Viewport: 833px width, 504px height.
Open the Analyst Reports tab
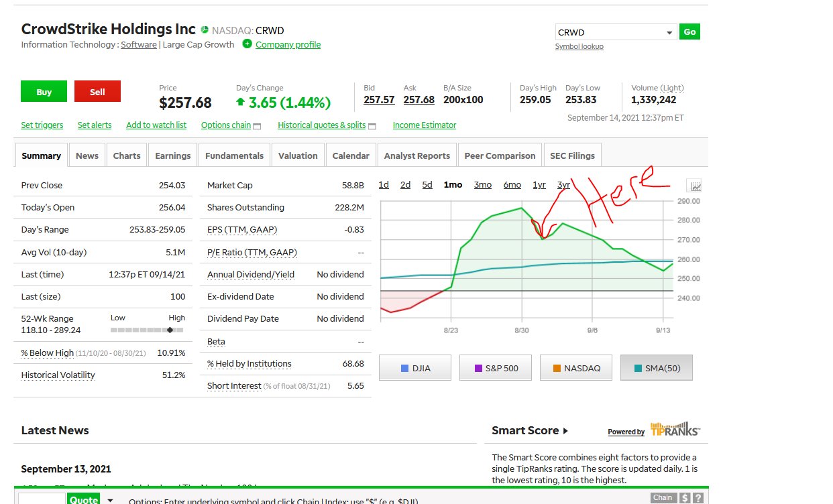(417, 155)
